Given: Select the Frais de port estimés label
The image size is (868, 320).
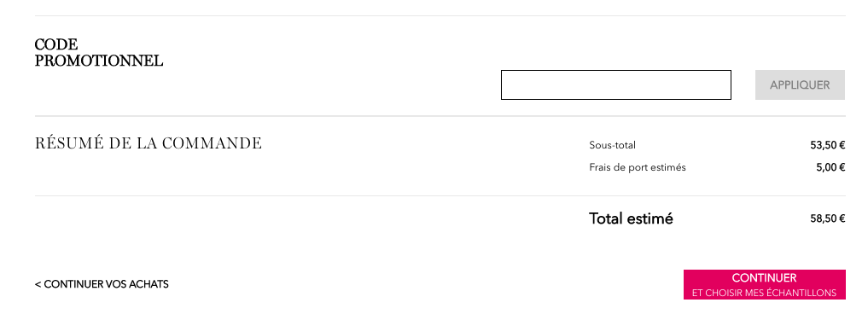Looking at the screenshot, I should pyautogui.click(x=638, y=167).
